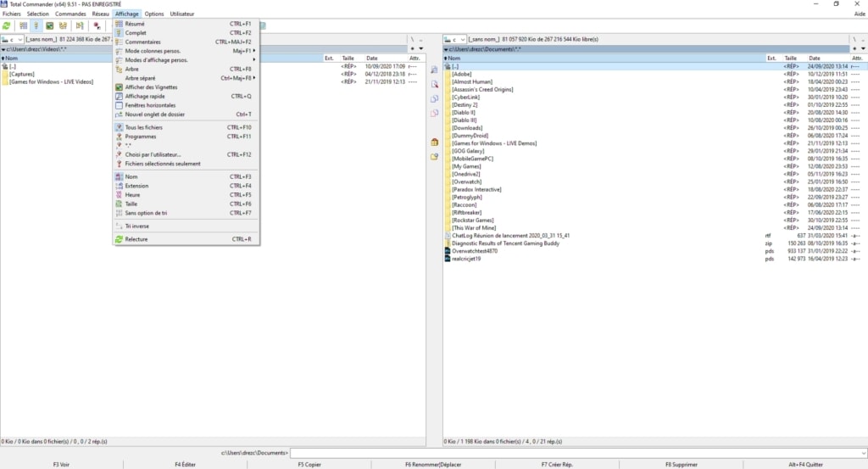The height and width of the screenshot is (469, 868).
Task: Click the highlighted full view toolbar icon
Action: tap(36, 26)
